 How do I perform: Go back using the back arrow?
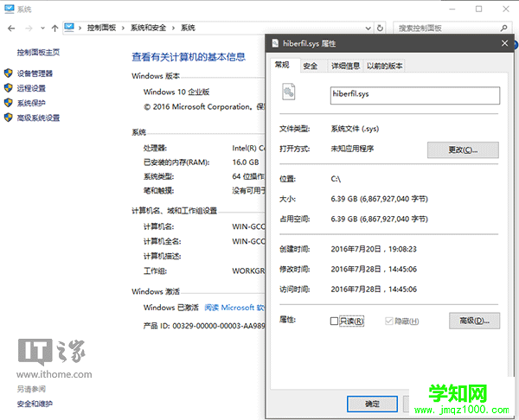[x=11, y=29]
